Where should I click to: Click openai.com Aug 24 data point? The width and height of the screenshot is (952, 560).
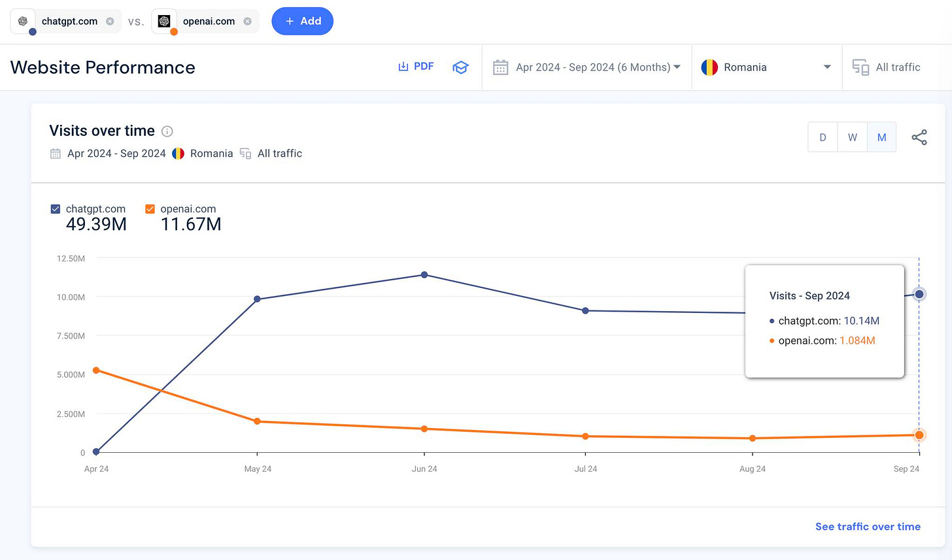tap(753, 438)
